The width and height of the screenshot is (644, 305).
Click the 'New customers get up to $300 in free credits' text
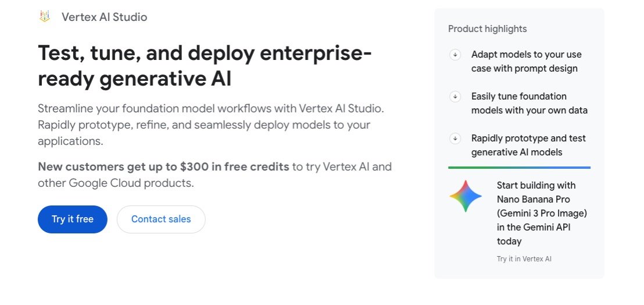click(163, 167)
